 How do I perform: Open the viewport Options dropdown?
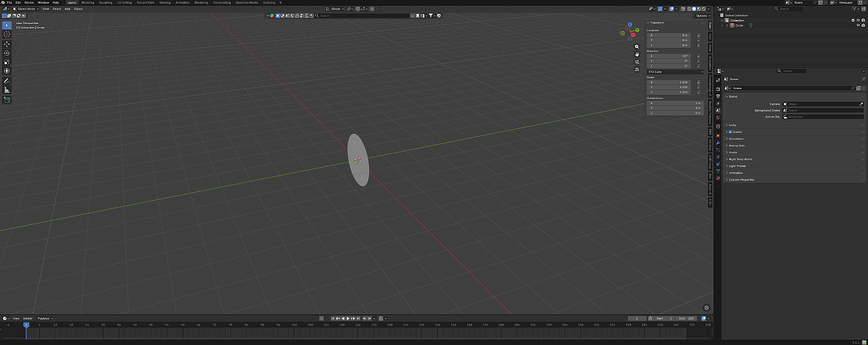703,16
